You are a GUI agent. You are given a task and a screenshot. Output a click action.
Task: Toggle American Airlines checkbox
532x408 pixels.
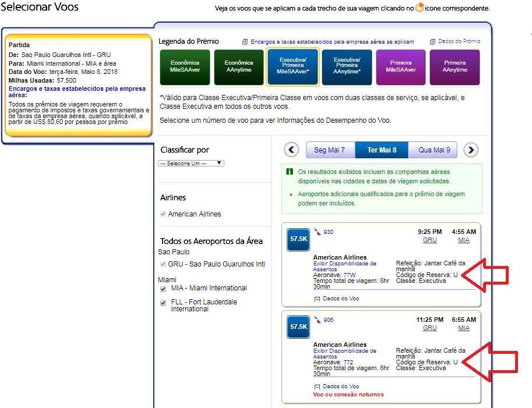tap(163, 214)
